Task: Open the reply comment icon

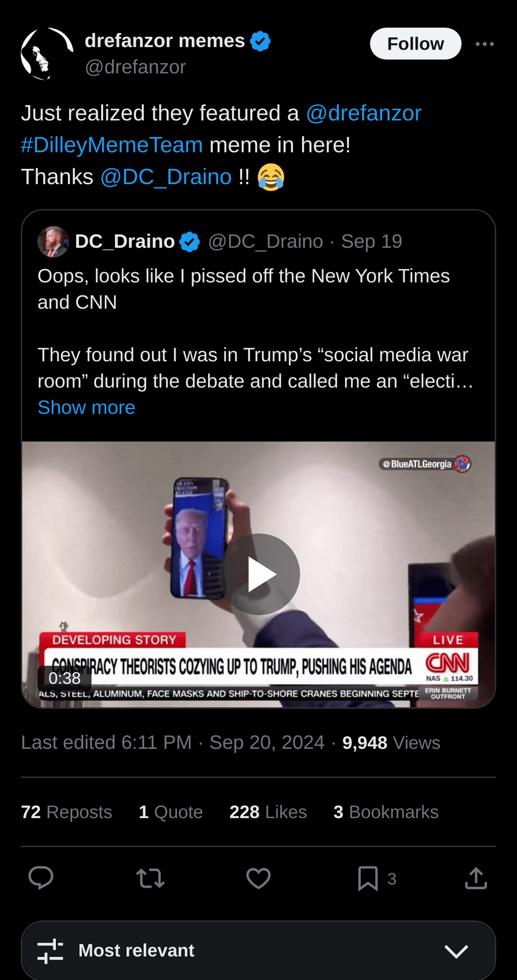Action: [x=41, y=878]
